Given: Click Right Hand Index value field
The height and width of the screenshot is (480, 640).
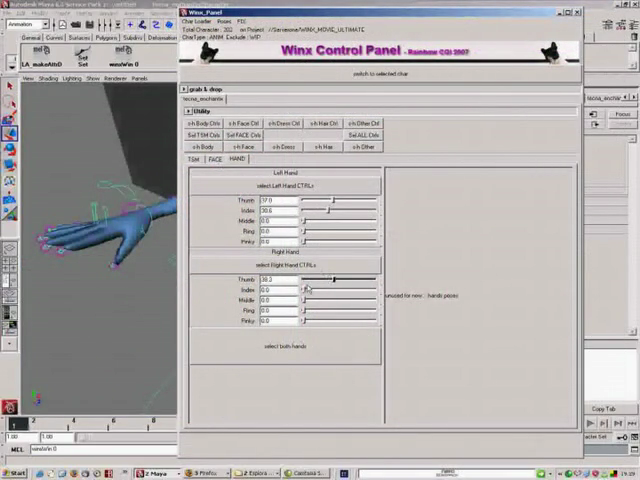Looking at the screenshot, I should tap(279, 290).
